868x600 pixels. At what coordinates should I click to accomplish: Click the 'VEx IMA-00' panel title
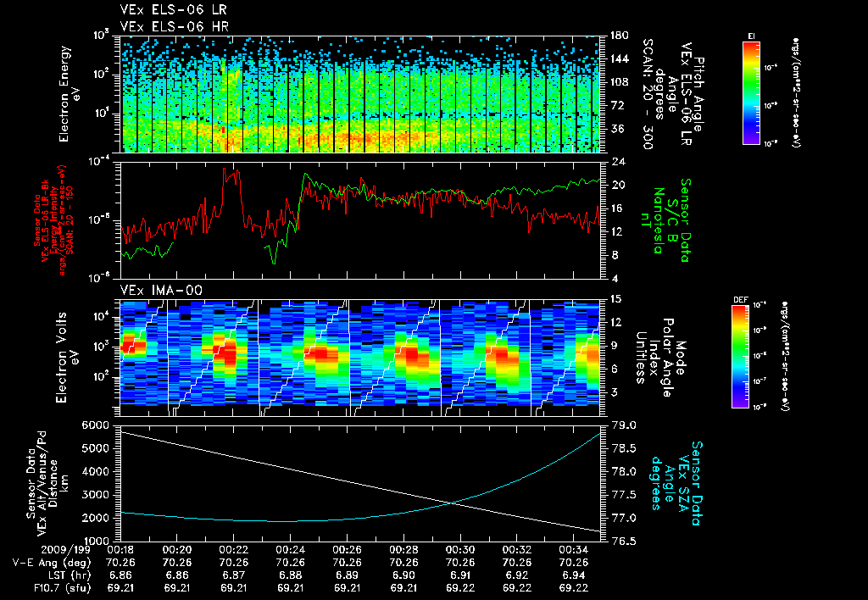tap(161, 290)
